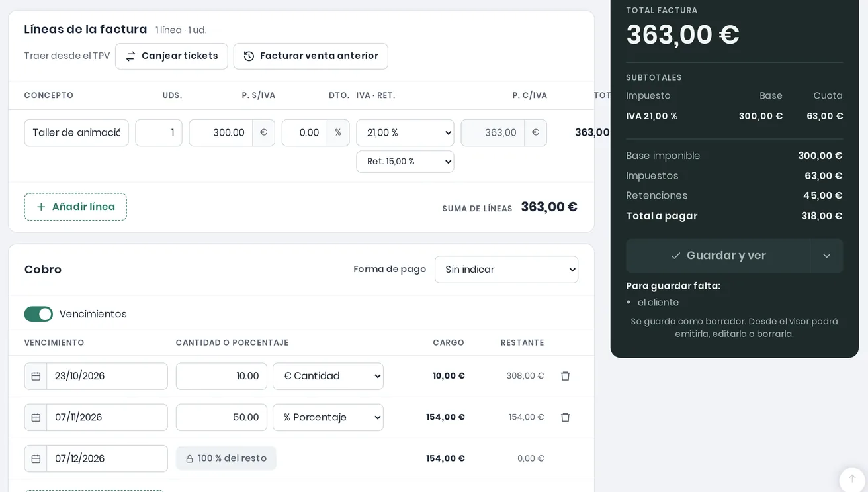Viewport: 868px width, 492px height.
Task: Click the 308,00 € remaining amount
Action: tap(525, 376)
